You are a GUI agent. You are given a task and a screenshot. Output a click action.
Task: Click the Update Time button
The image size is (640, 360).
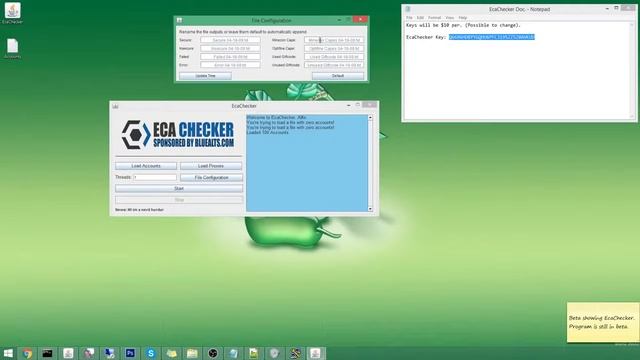point(205,76)
